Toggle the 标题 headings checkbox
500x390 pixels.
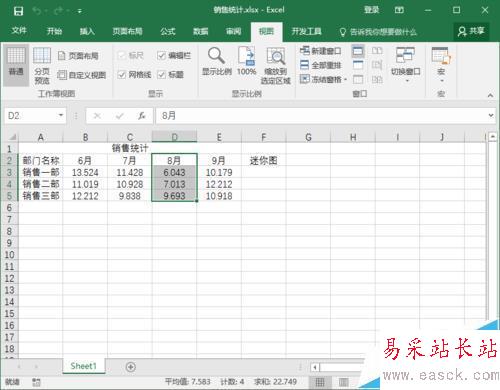(170, 75)
